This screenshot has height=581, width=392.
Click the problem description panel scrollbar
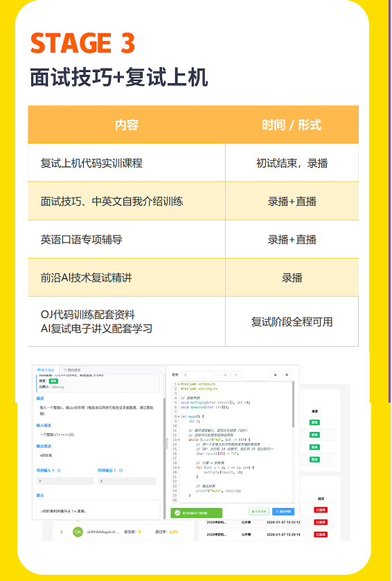165,459
